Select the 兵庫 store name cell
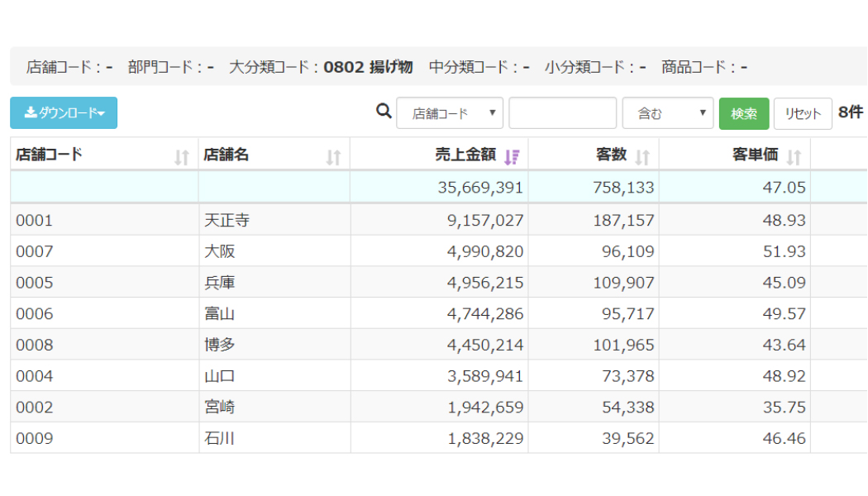The height and width of the screenshot is (496, 868). [x=220, y=283]
